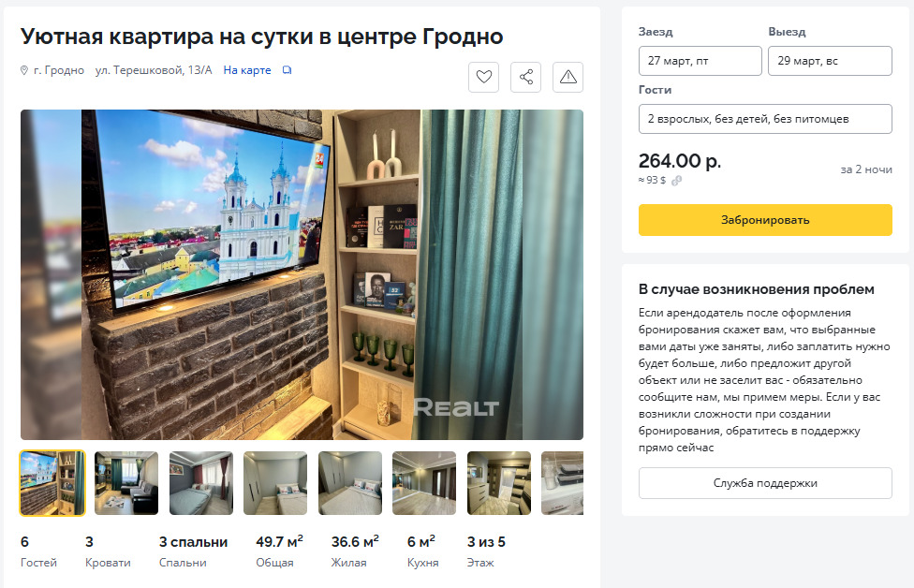Click the location pin icon before г. Гродно
This screenshot has width=914, height=588.
[24, 70]
